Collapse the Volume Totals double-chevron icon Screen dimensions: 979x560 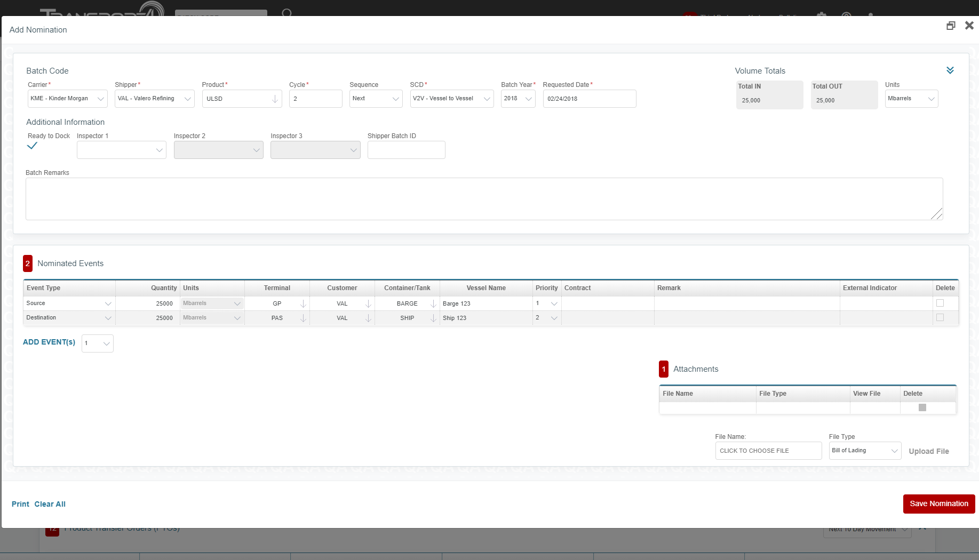[x=950, y=70]
